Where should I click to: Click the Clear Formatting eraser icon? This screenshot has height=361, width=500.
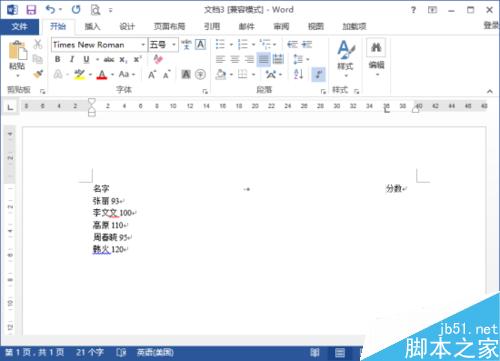click(x=158, y=59)
